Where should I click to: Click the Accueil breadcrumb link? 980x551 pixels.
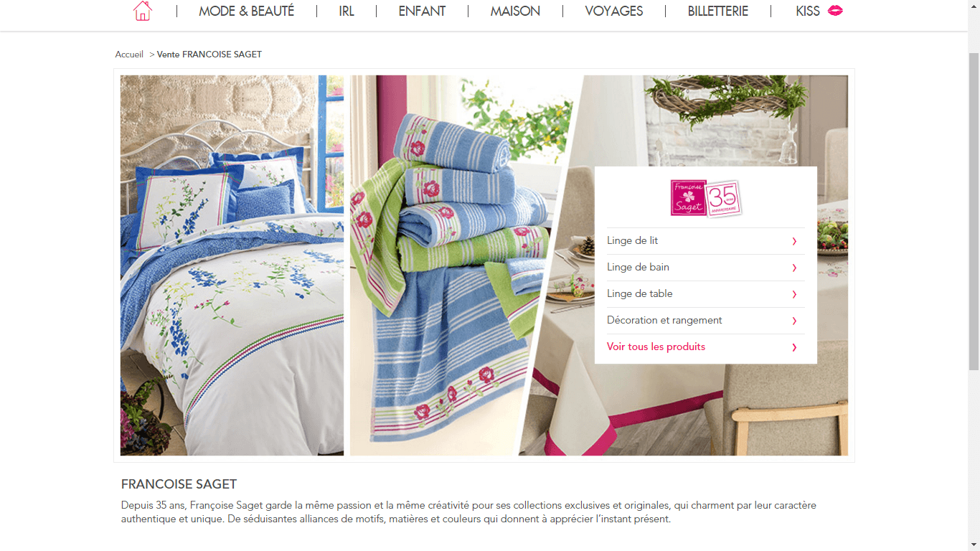[129, 55]
